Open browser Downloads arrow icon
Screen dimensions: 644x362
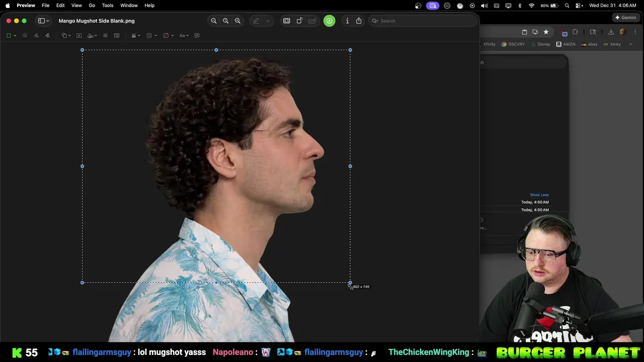(x=611, y=32)
